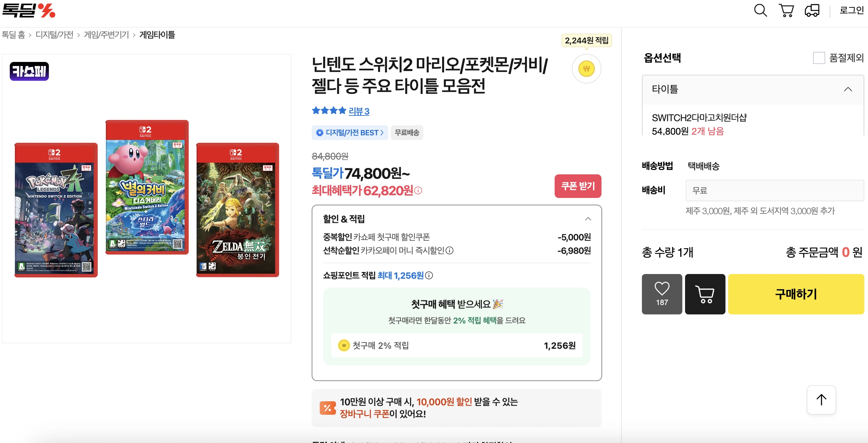Go to 톡딜 home logo

[29, 10]
